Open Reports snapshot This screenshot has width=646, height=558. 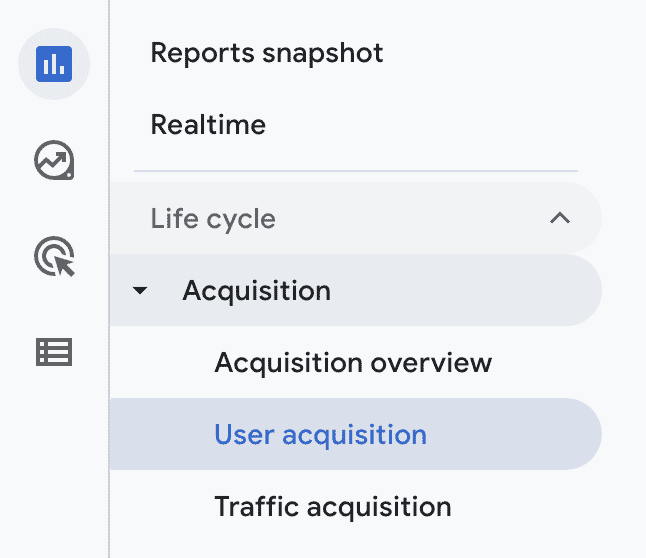click(x=267, y=53)
